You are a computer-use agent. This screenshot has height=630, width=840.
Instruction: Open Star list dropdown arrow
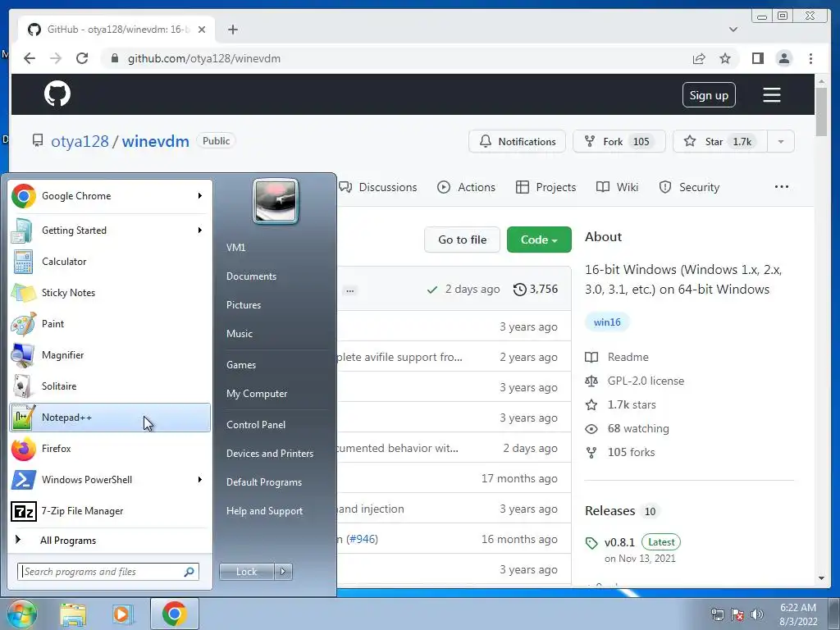tap(781, 141)
